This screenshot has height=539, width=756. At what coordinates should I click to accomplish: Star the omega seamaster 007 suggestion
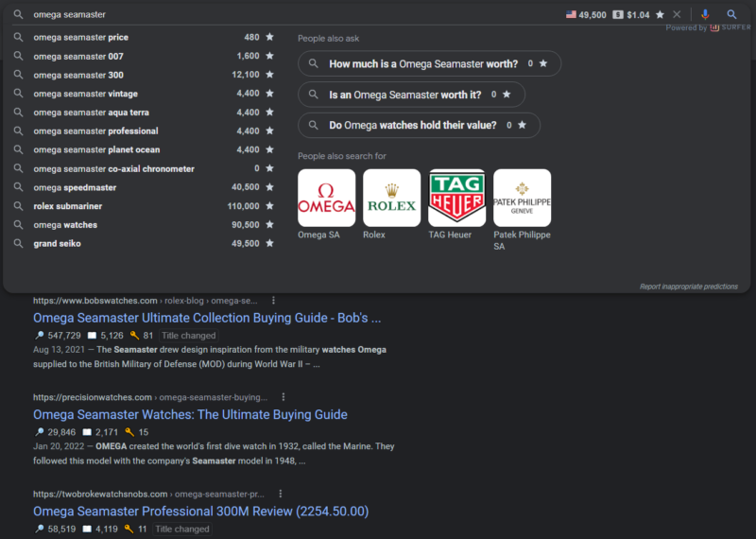(270, 56)
